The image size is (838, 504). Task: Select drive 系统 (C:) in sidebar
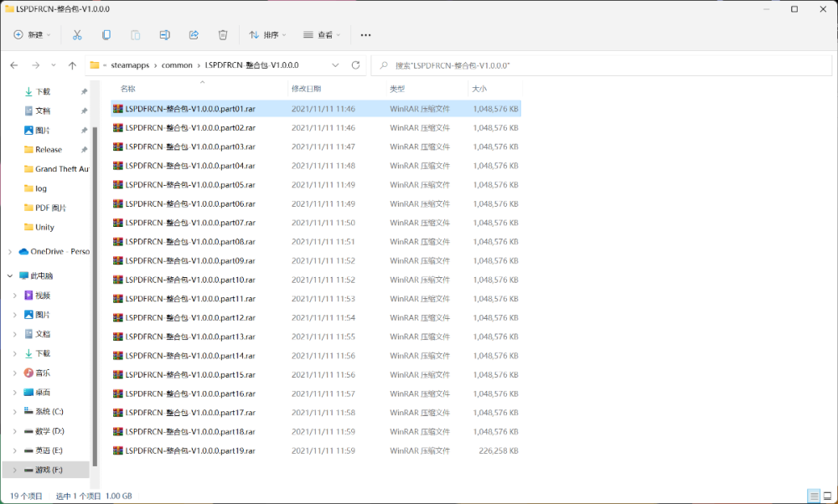point(49,411)
